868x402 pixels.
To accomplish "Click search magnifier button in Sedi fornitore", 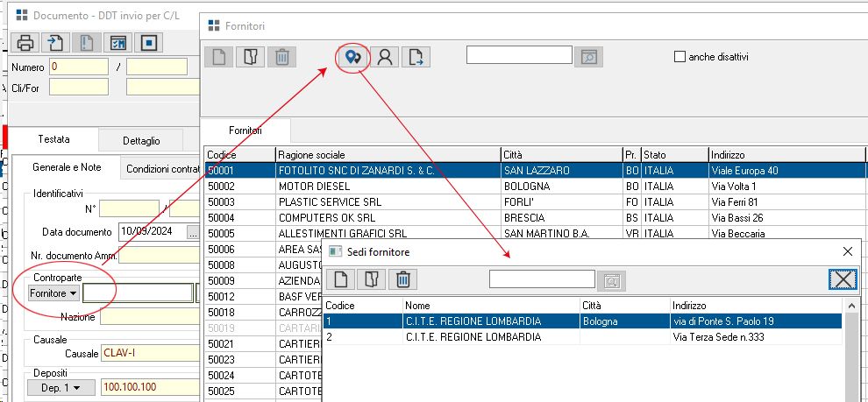I will point(612,281).
